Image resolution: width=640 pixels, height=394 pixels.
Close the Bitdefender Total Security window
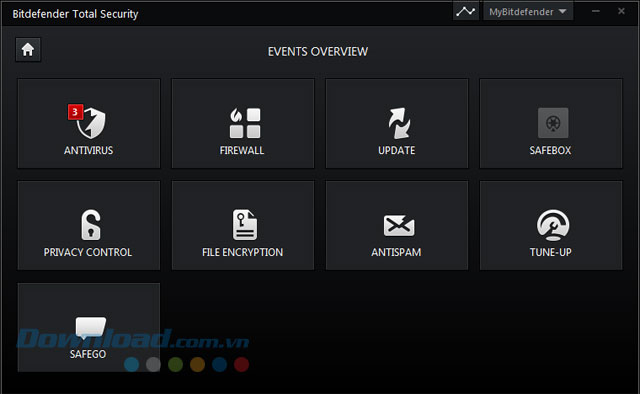point(621,11)
